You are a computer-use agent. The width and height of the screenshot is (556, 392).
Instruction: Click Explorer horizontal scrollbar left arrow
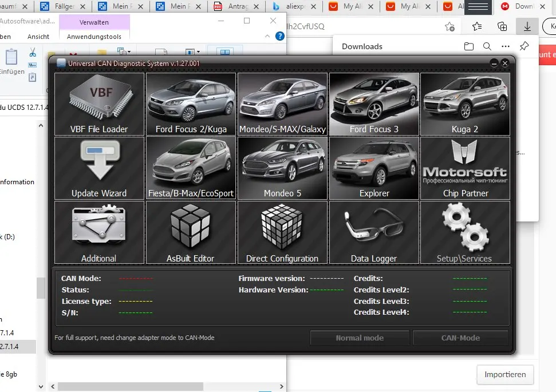tap(53, 386)
